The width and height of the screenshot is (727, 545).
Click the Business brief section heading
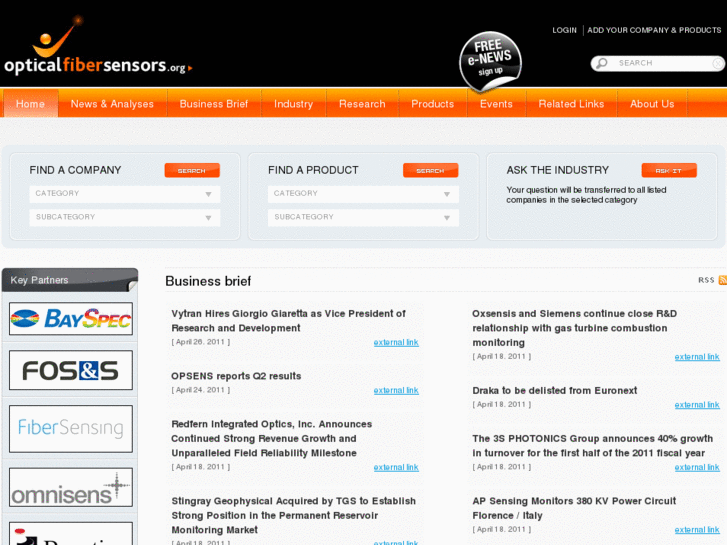(208, 281)
